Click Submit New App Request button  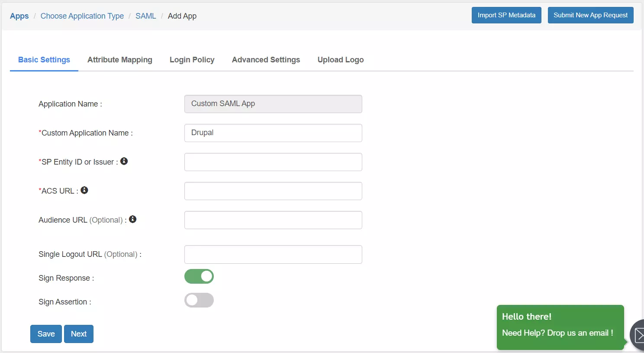click(x=590, y=15)
